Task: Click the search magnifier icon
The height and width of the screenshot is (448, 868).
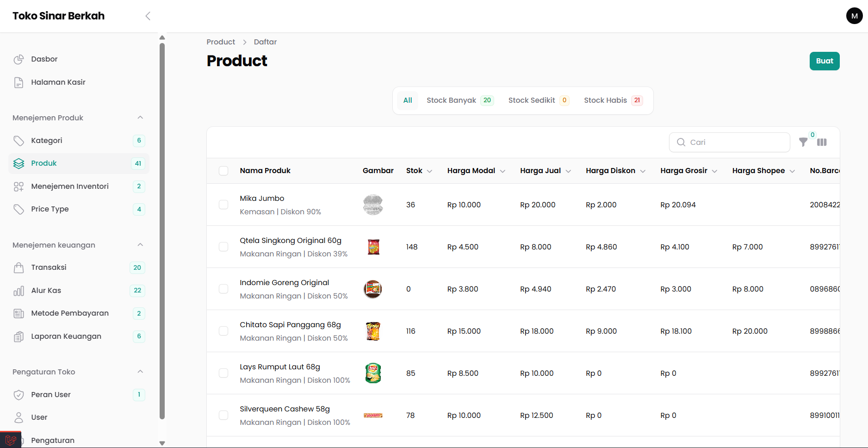Action: tap(681, 142)
